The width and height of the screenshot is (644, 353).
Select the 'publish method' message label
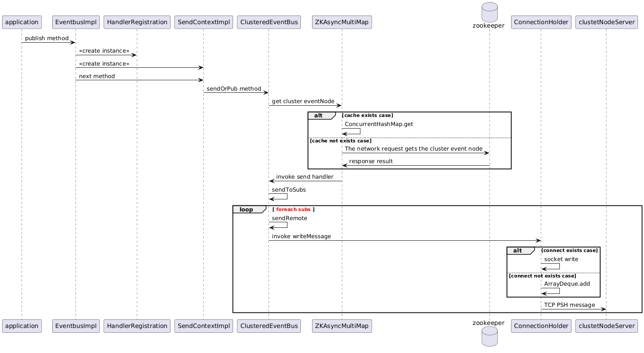(x=47, y=38)
